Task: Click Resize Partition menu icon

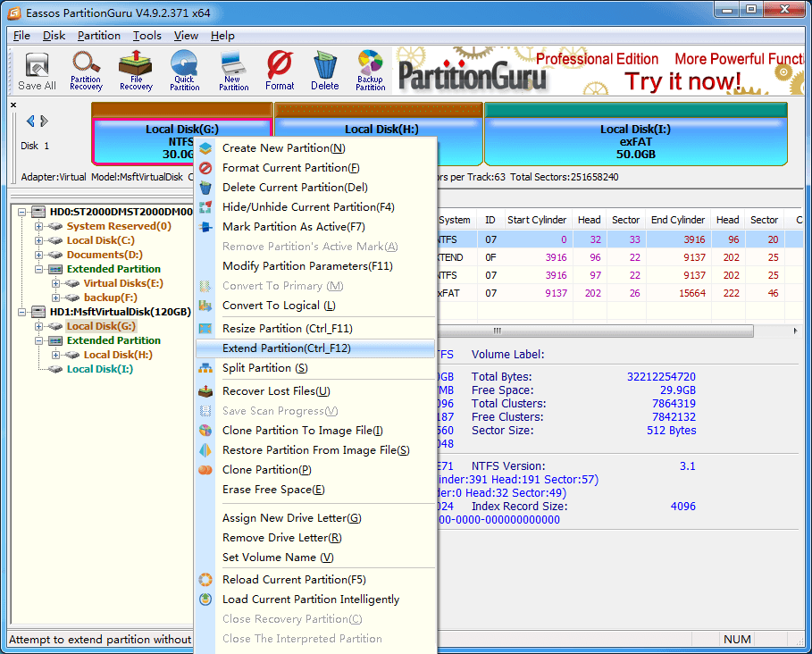Action: pos(205,328)
